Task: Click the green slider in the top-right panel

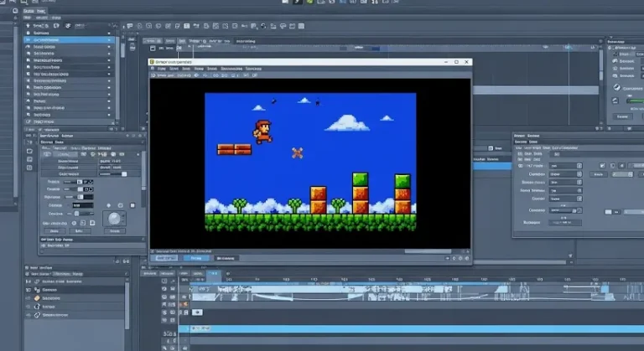Action: [x=635, y=101]
